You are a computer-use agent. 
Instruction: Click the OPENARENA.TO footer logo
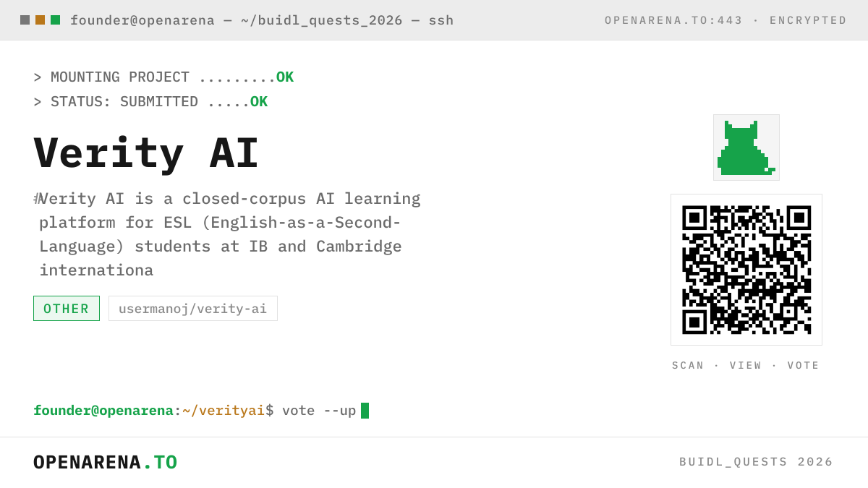click(x=106, y=462)
